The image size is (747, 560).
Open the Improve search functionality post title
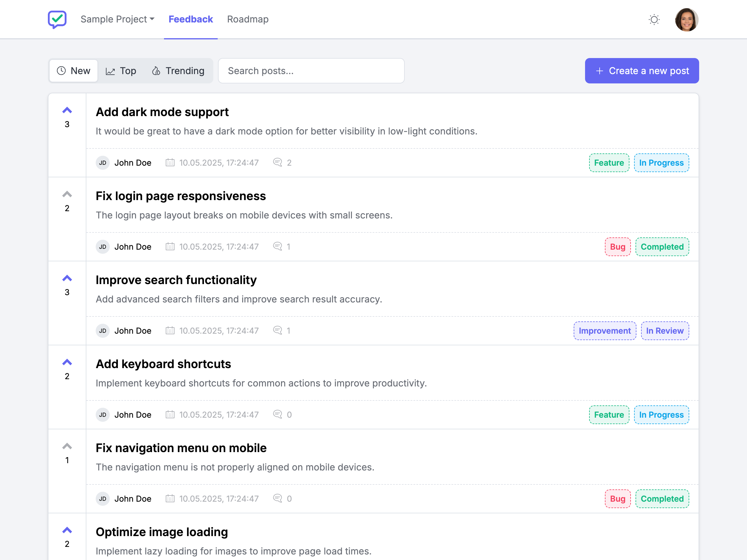(176, 280)
